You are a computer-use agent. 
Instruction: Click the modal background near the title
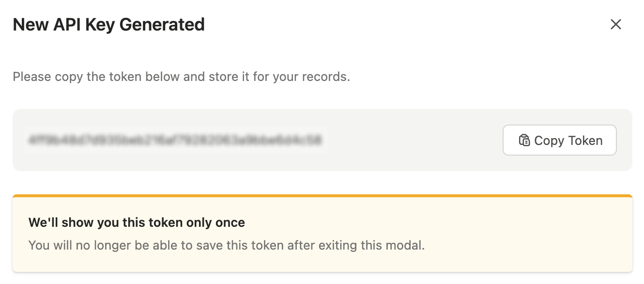339,24
